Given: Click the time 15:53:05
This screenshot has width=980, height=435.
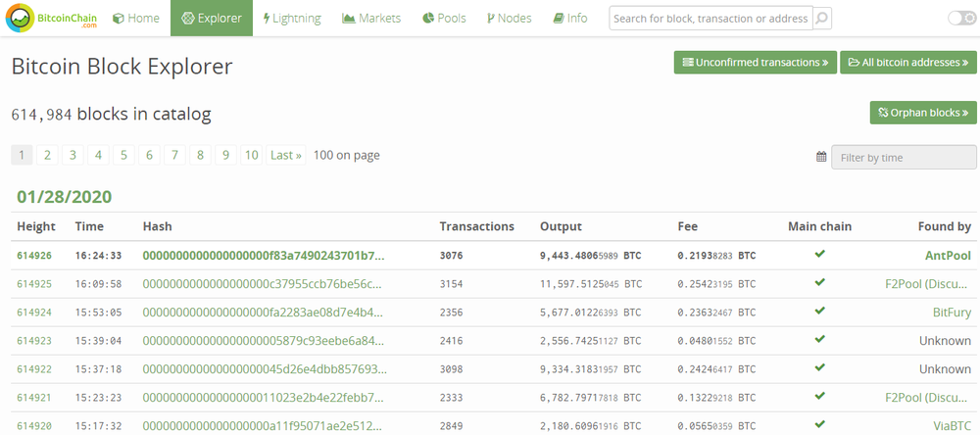Looking at the screenshot, I should click(x=98, y=313).
